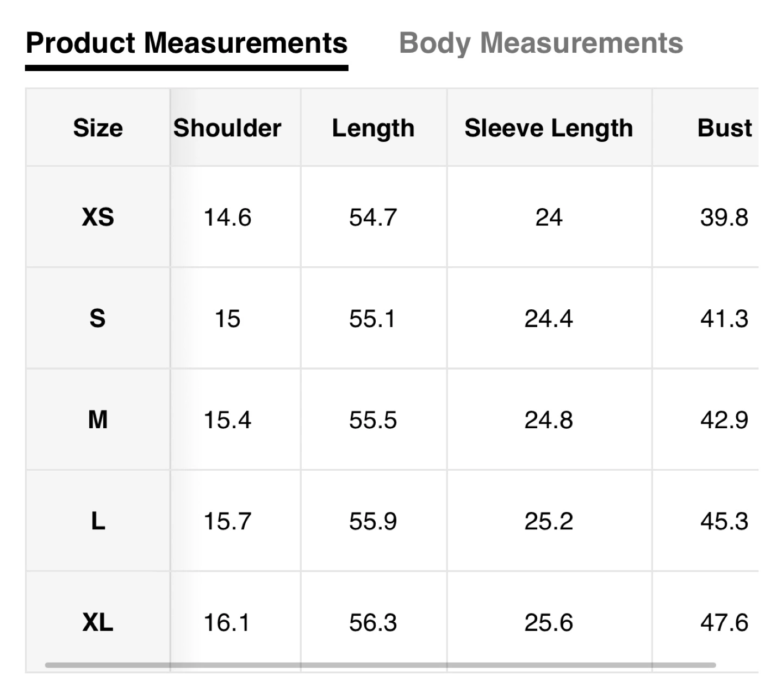Screen dimensions: 783x700
Task: Click the 24.8 sleeve length for M
Action: [x=549, y=420]
